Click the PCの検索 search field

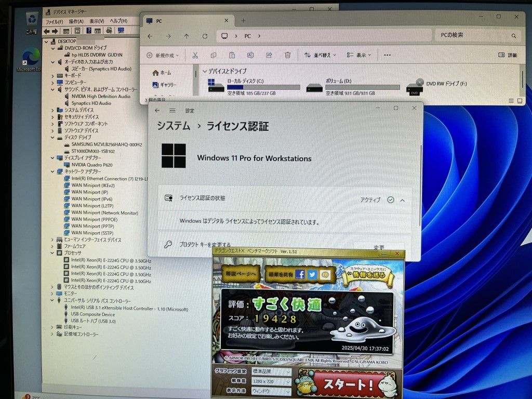tap(478, 35)
